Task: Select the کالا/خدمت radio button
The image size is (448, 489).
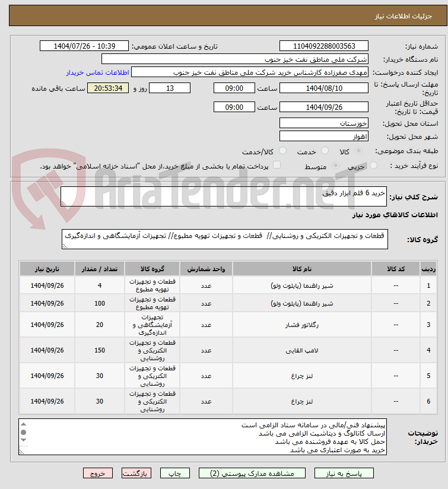Action: point(283,151)
